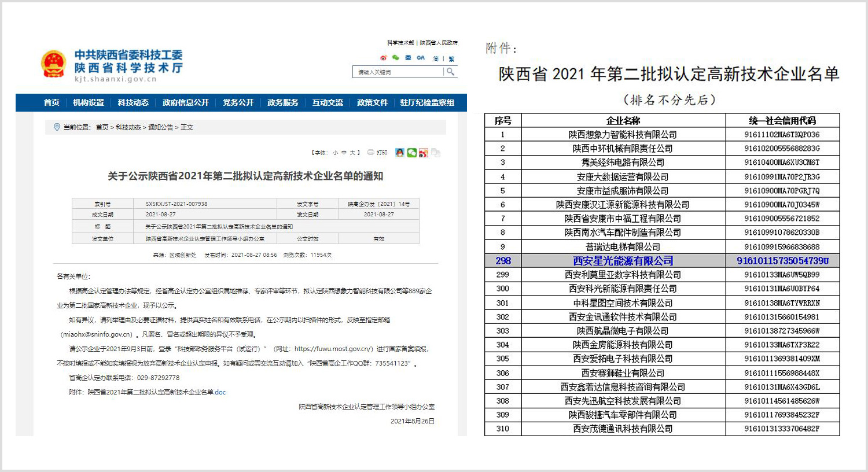
Task: Click the company 西安茂德通讯科技有限公司
Action: pos(623,429)
